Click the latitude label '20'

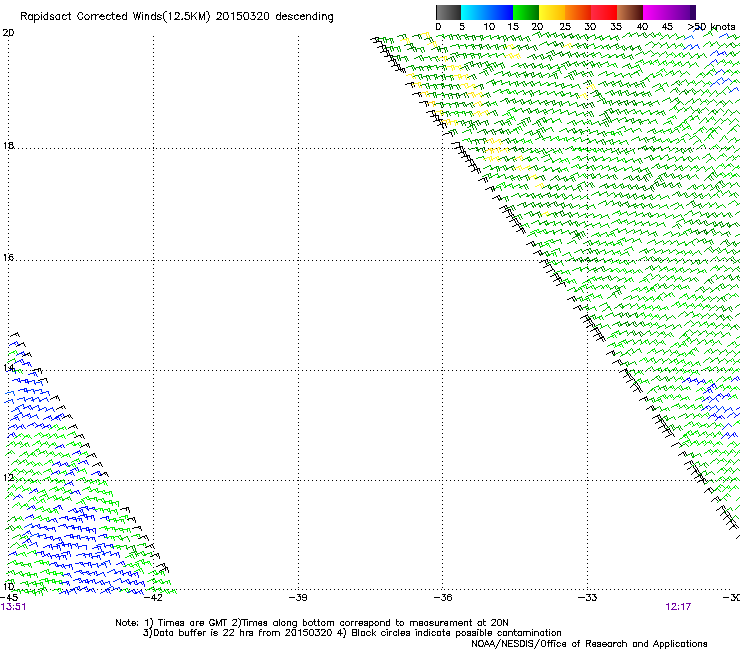point(8,33)
